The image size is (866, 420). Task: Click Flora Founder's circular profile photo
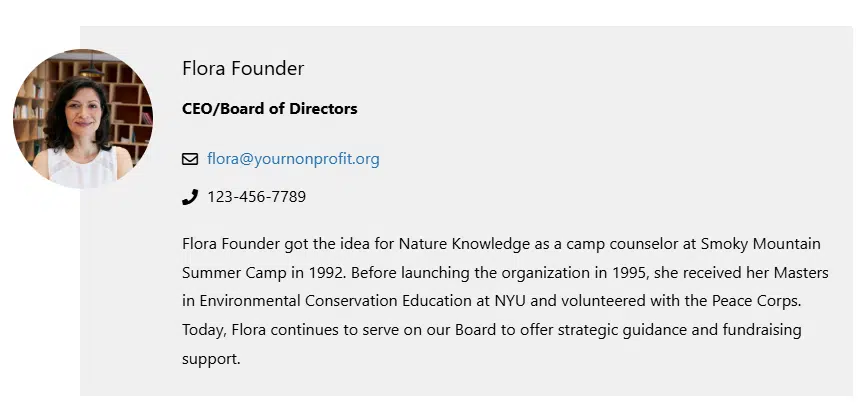[x=83, y=119]
